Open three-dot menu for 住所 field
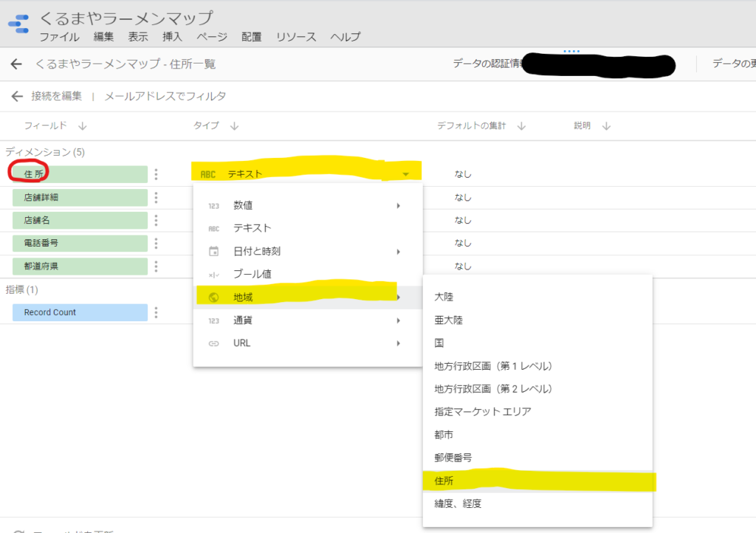 (x=156, y=174)
